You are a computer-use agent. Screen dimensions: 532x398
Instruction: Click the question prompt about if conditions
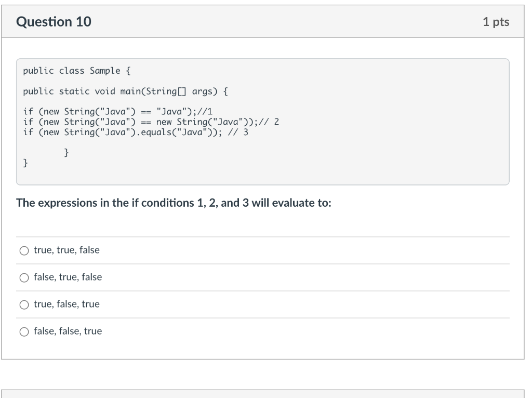tap(174, 203)
